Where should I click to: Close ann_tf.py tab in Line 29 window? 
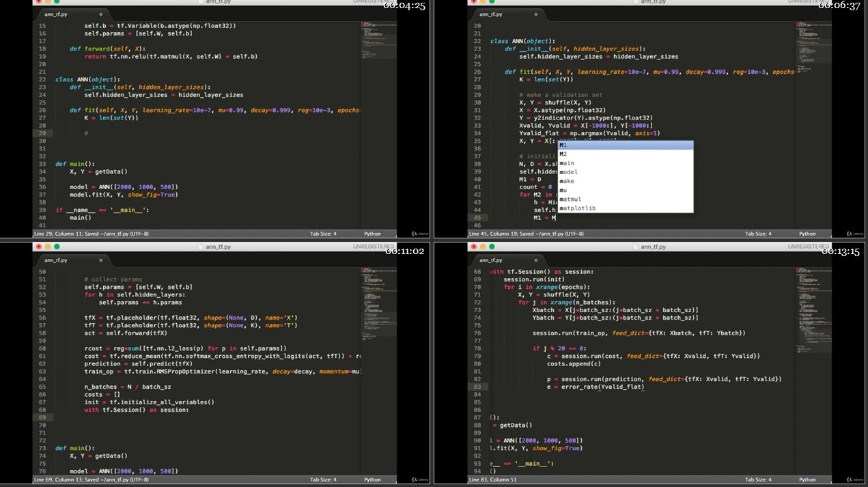101,14
